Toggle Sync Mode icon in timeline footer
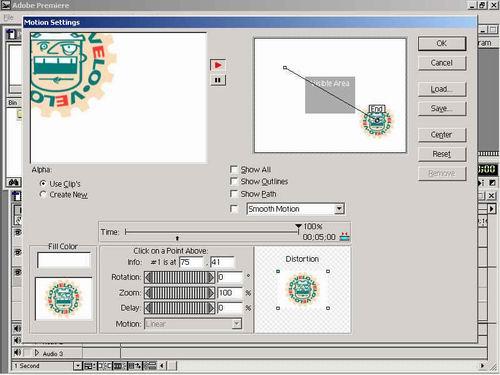Screen dimensions: 500x375 coord(150,366)
